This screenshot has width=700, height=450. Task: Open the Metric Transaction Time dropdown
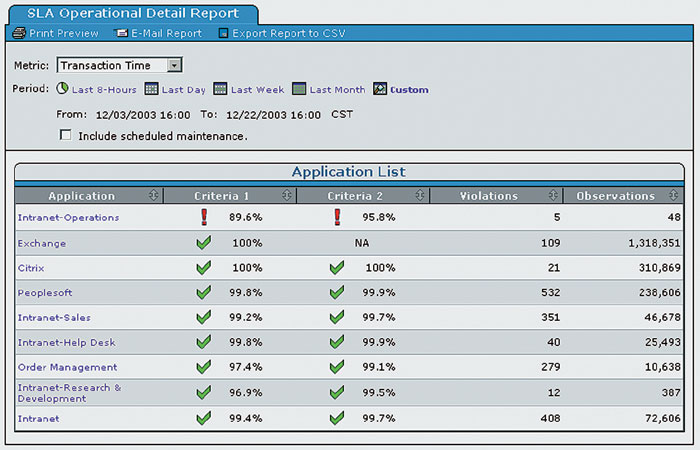(174, 65)
